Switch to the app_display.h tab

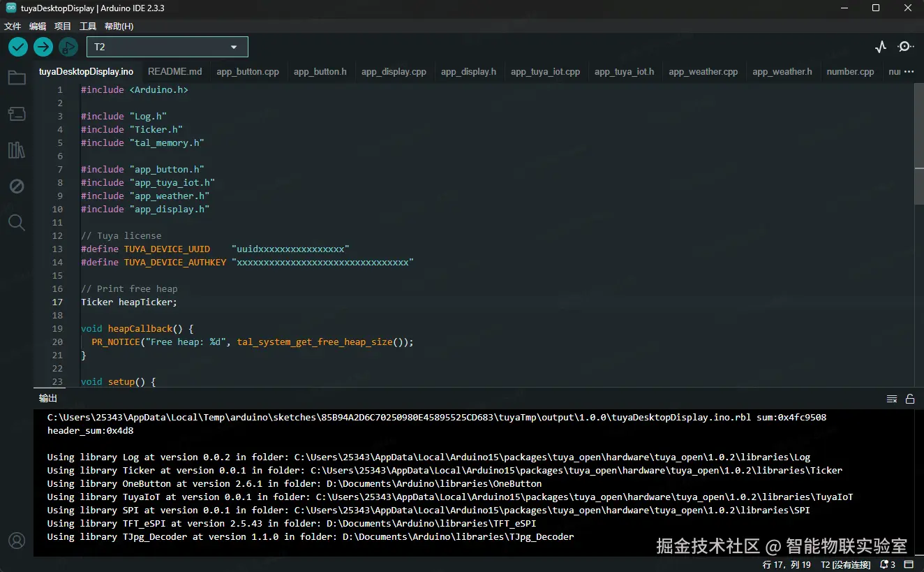click(468, 71)
